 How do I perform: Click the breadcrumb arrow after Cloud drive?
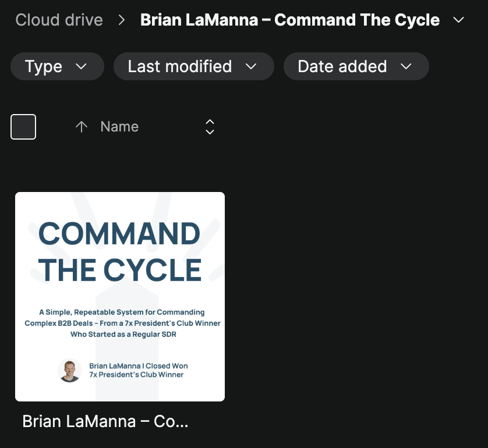click(x=122, y=20)
